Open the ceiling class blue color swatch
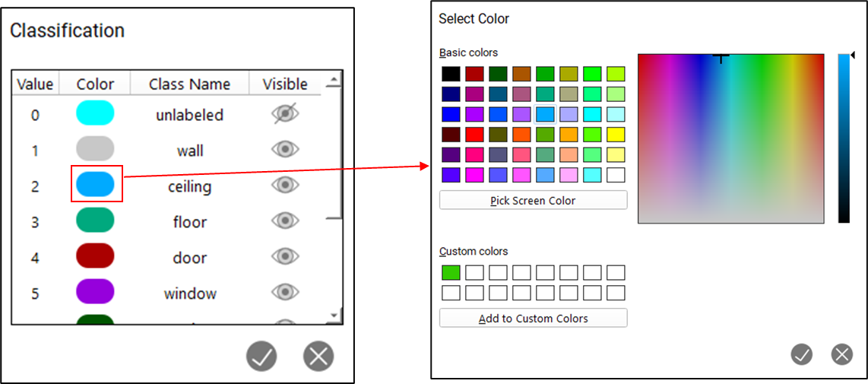This screenshot has width=868, height=384. pos(96,185)
